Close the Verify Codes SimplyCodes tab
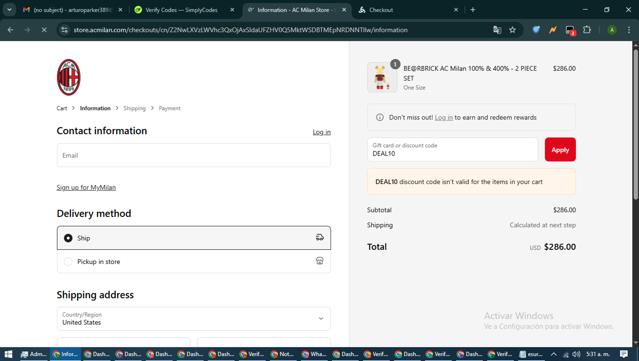The image size is (639, 361). (x=232, y=10)
